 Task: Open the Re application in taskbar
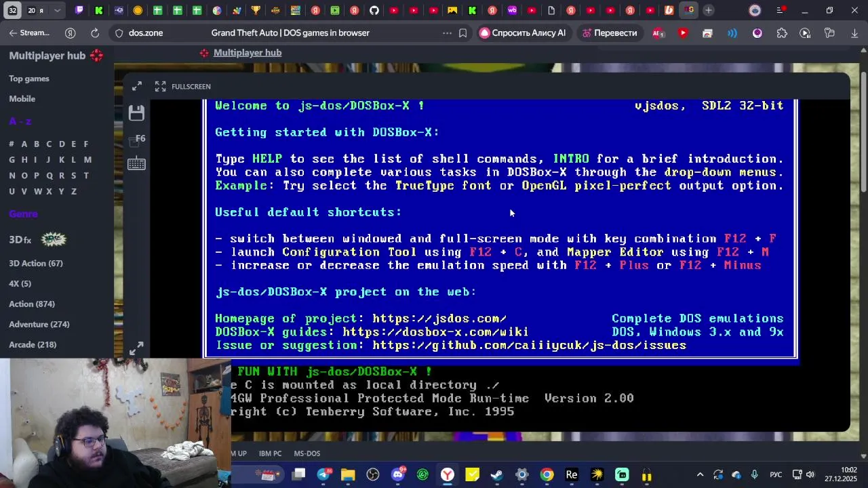572,474
